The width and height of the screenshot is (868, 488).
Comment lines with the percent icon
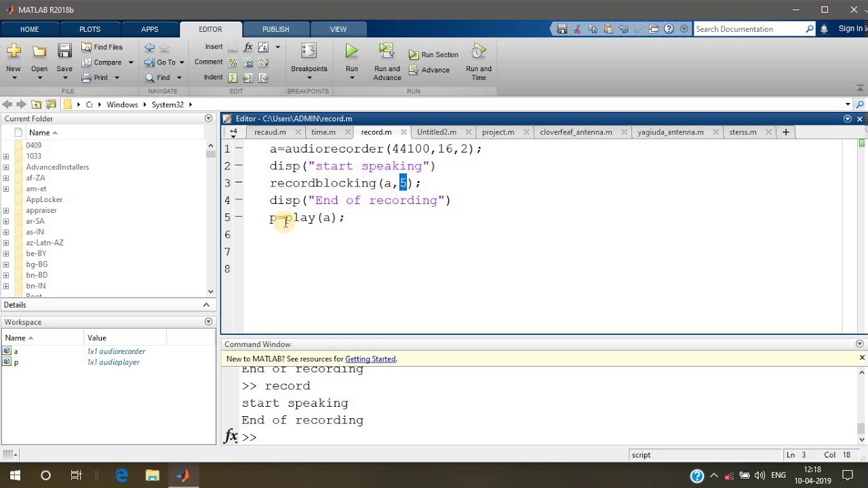233,62
